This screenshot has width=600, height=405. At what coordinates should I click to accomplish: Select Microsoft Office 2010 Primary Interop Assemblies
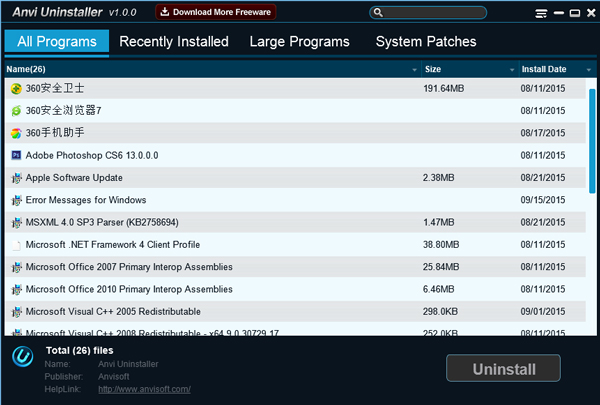coord(129,289)
